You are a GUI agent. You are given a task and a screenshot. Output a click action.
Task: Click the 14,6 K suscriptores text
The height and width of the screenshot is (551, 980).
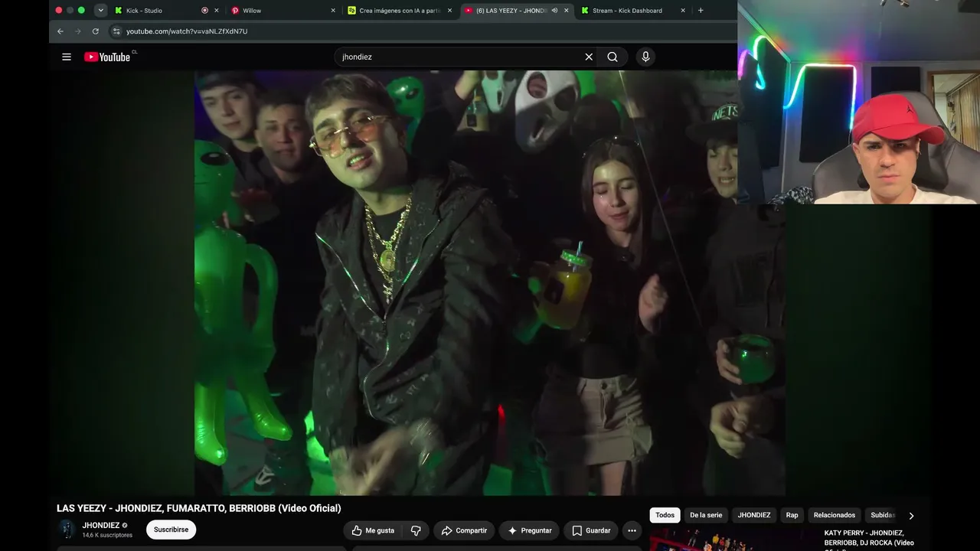(107, 535)
